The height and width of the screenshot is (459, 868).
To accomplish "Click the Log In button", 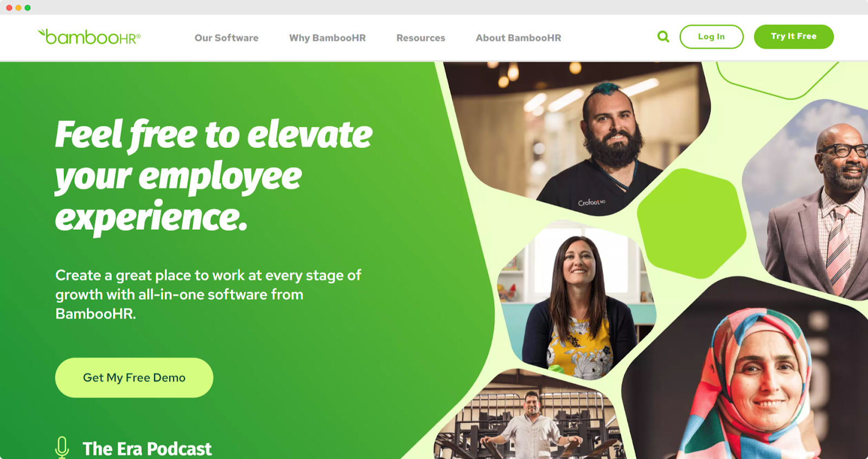I will [x=711, y=37].
